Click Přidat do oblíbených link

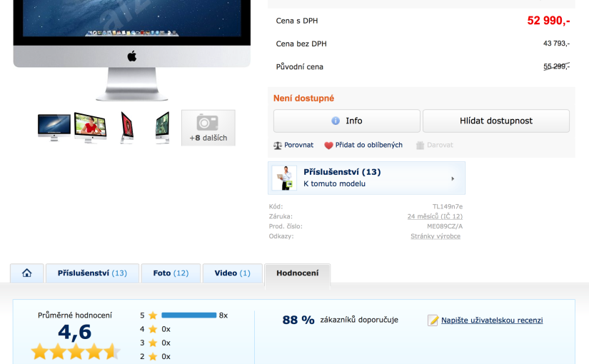click(369, 145)
